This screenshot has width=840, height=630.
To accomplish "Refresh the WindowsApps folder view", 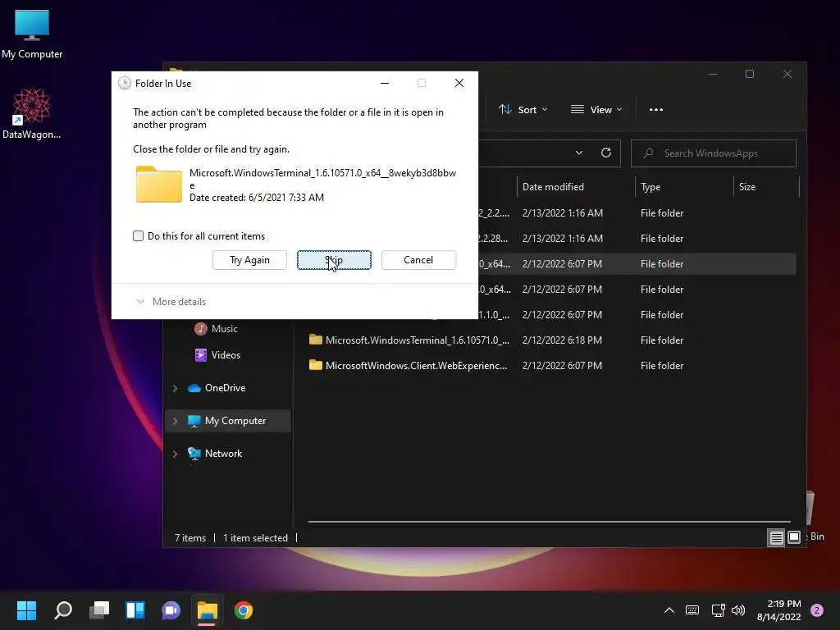I will tap(606, 153).
